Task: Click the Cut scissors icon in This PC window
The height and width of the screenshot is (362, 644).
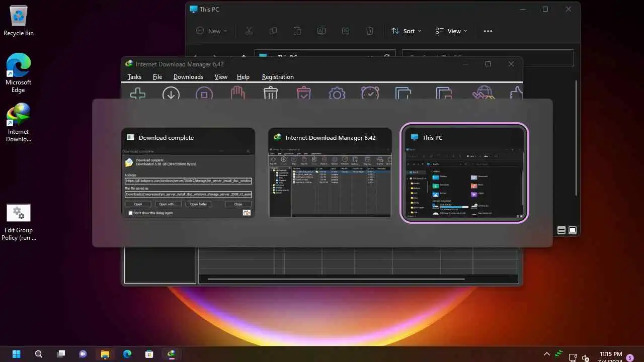Action: [249, 31]
